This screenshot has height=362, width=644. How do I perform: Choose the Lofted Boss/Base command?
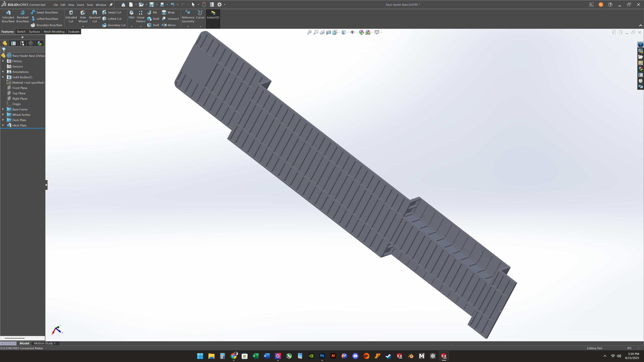click(44, 19)
